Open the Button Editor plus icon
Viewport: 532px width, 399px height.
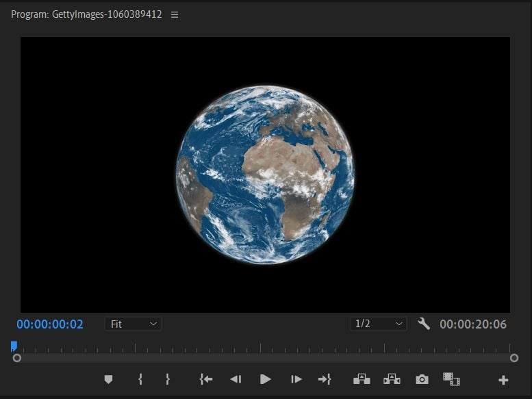click(503, 380)
